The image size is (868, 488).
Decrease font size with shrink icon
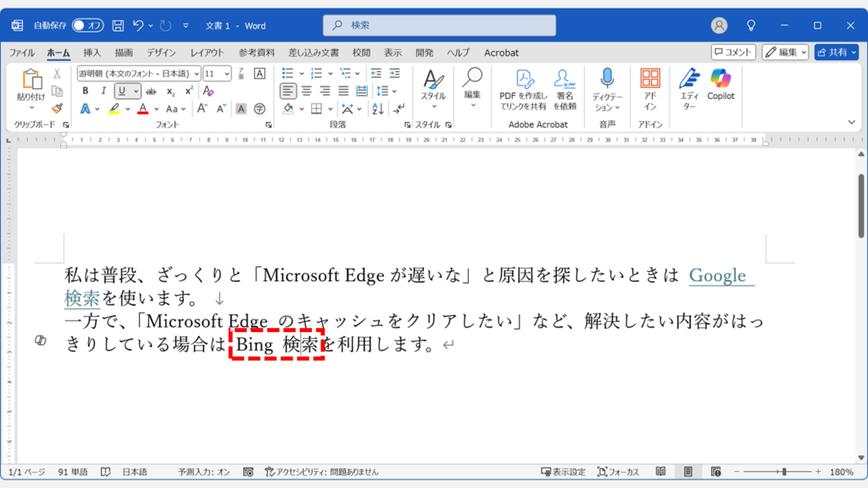[x=221, y=108]
